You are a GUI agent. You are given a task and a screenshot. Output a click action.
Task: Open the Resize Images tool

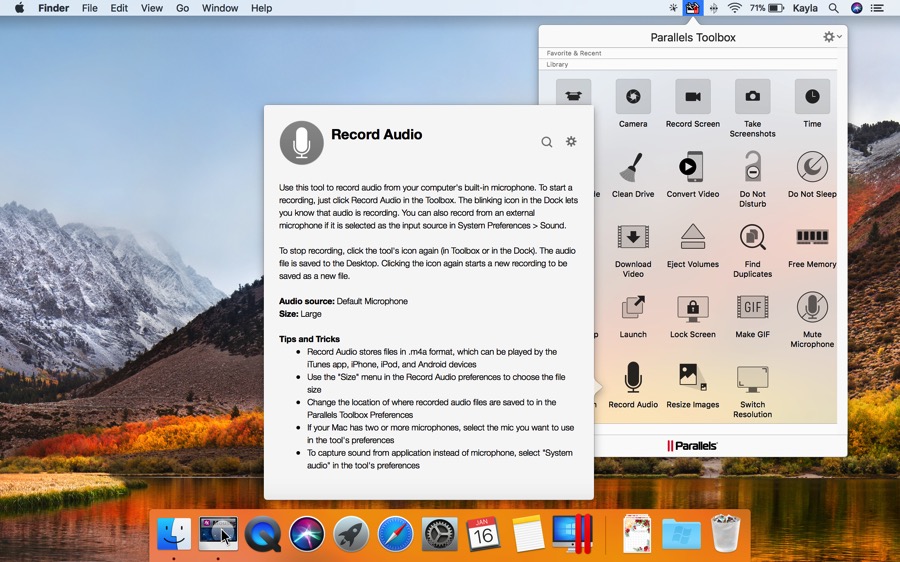693,385
